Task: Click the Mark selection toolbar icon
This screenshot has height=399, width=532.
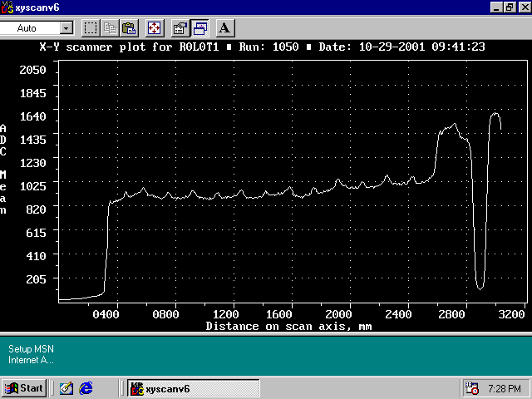Action: [x=91, y=27]
